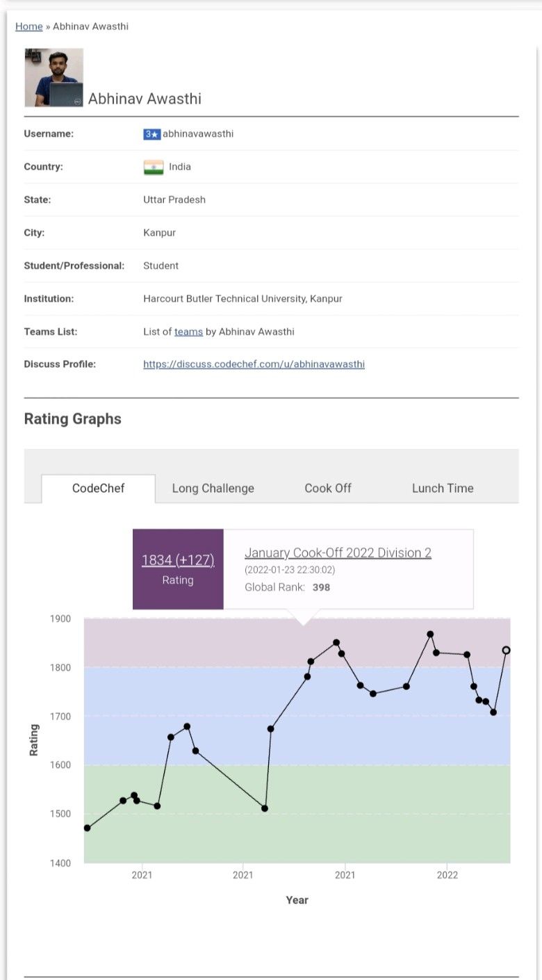Screen dimensions: 542x980
Task: Select the leftmost data point on rating graph
Action: pyautogui.click(x=87, y=828)
